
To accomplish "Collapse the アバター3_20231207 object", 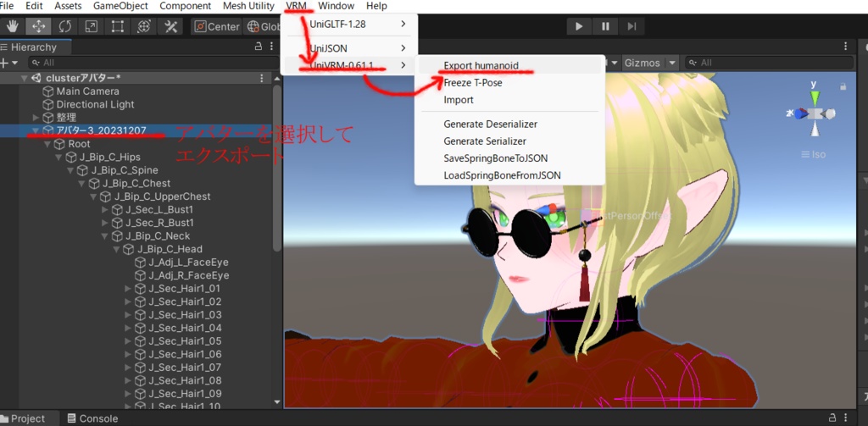I will pyautogui.click(x=36, y=130).
